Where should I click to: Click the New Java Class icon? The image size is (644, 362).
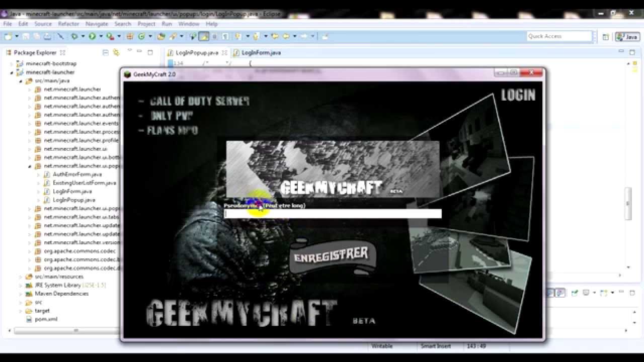point(141,36)
